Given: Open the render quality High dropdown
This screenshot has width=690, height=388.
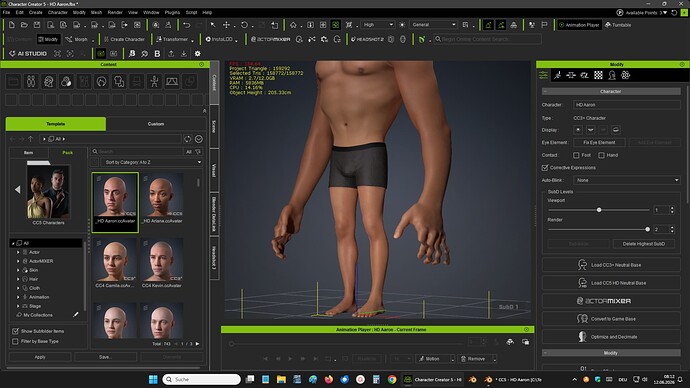Looking at the screenshot, I should 378,25.
